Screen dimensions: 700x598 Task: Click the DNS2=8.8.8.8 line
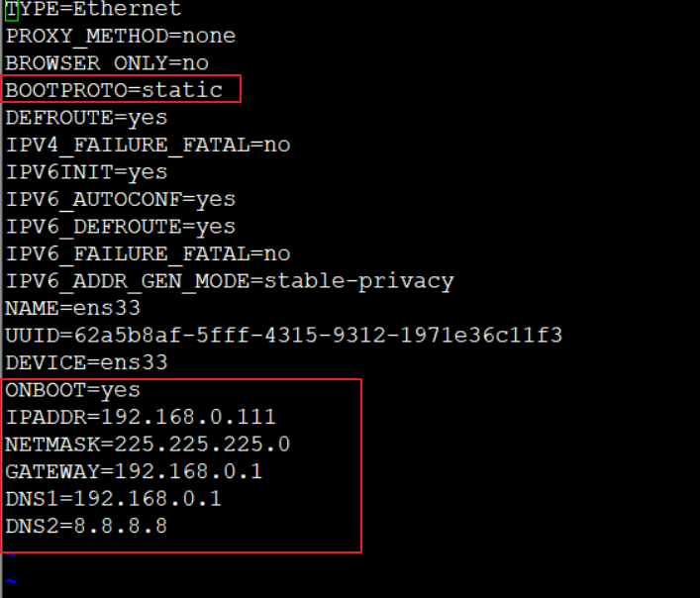pos(86,526)
